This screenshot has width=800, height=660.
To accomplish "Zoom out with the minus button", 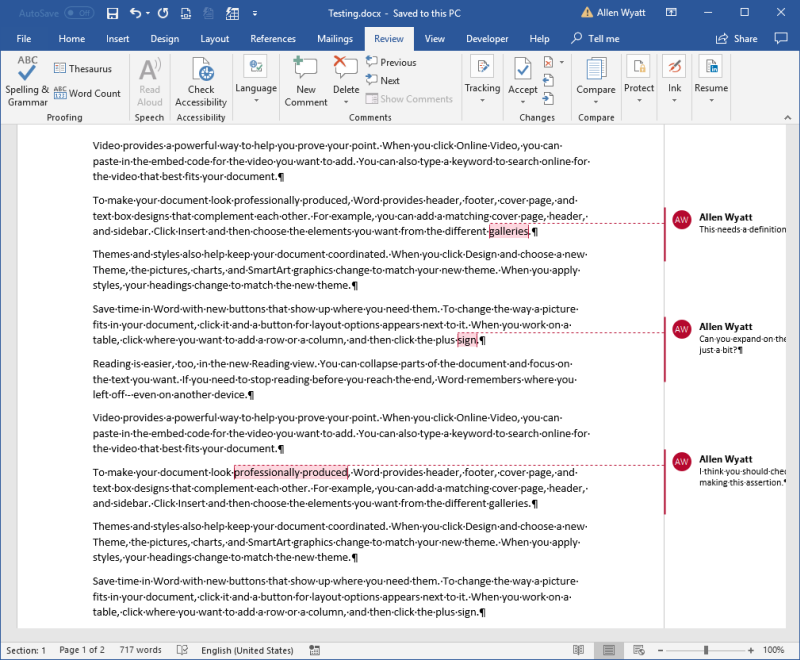I will pos(660,650).
